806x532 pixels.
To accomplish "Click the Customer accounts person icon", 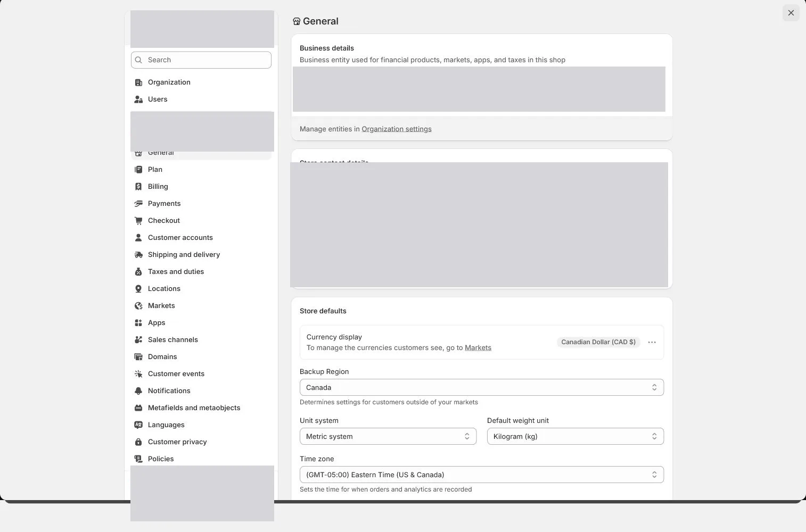I will click(138, 238).
